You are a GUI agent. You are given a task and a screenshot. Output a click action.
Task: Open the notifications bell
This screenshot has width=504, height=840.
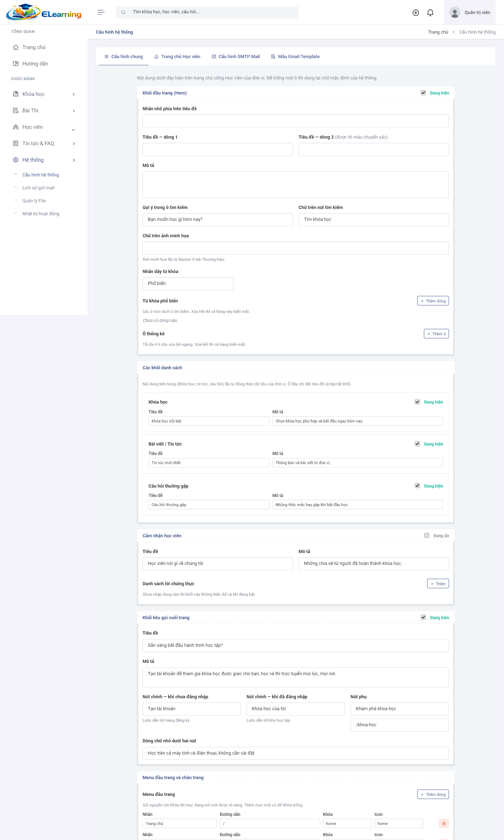pos(430,13)
